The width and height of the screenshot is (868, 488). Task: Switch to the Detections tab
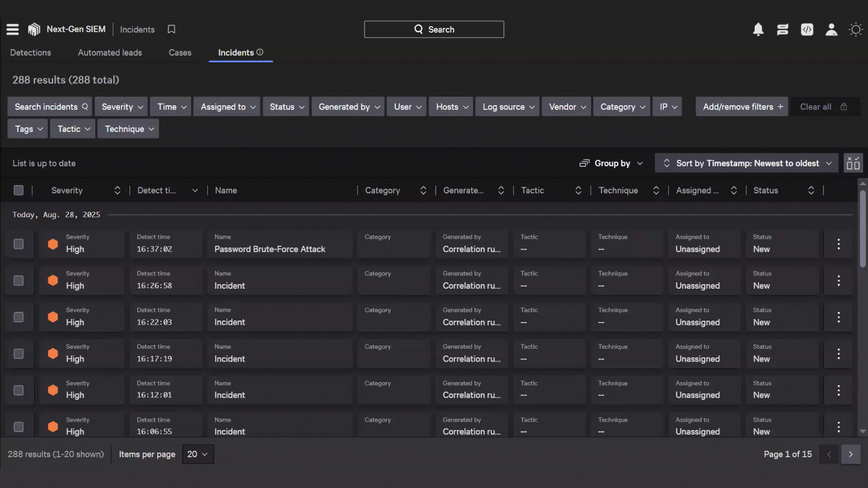[x=30, y=52]
